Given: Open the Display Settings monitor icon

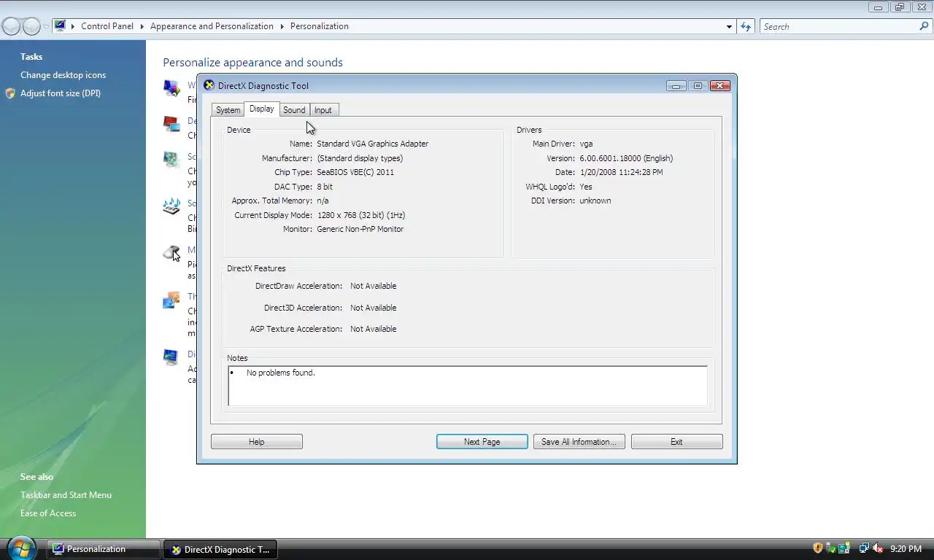Looking at the screenshot, I should coord(171,357).
